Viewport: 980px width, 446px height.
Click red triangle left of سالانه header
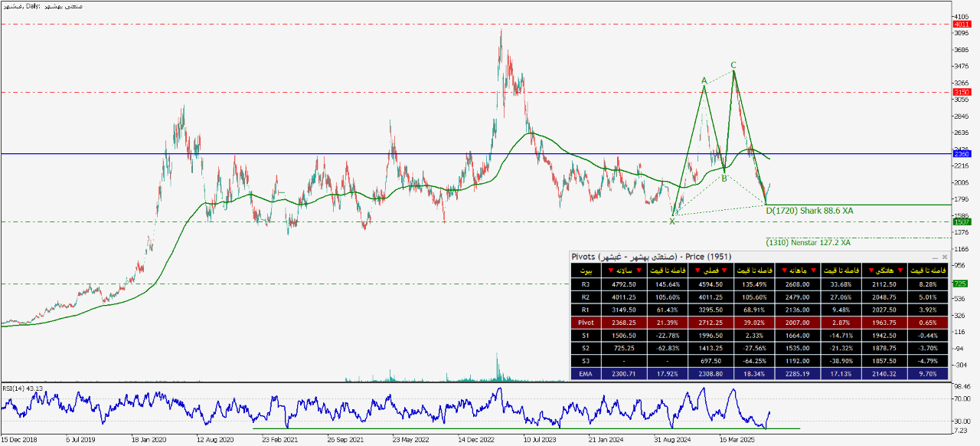click(x=609, y=271)
